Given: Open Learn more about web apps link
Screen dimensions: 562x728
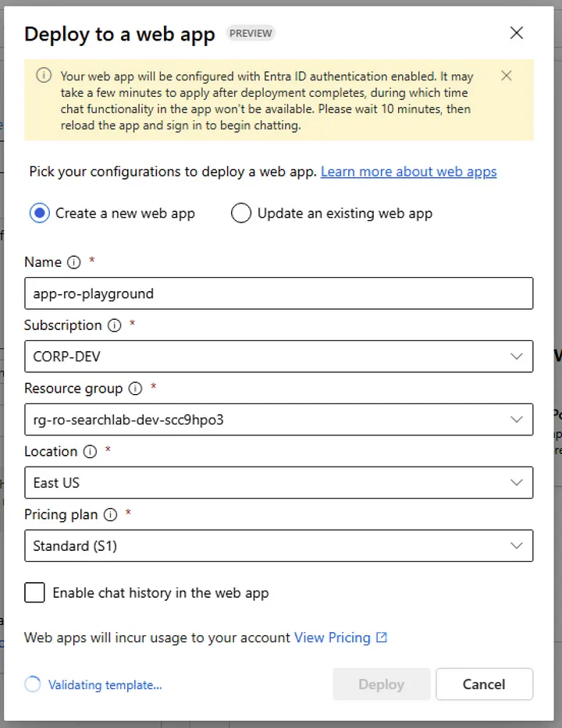Looking at the screenshot, I should (409, 172).
